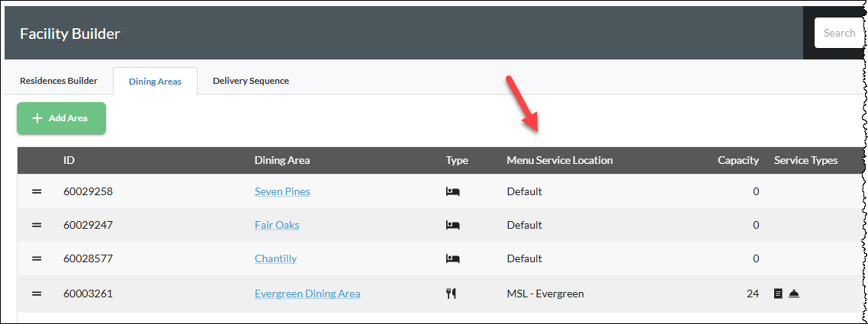The image size is (868, 324).
Task: Click the Add Area button
Action: point(62,118)
